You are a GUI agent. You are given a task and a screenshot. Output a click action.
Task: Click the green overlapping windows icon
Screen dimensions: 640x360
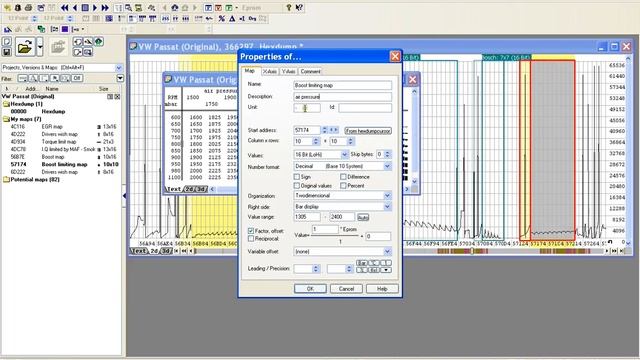[41, 29]
